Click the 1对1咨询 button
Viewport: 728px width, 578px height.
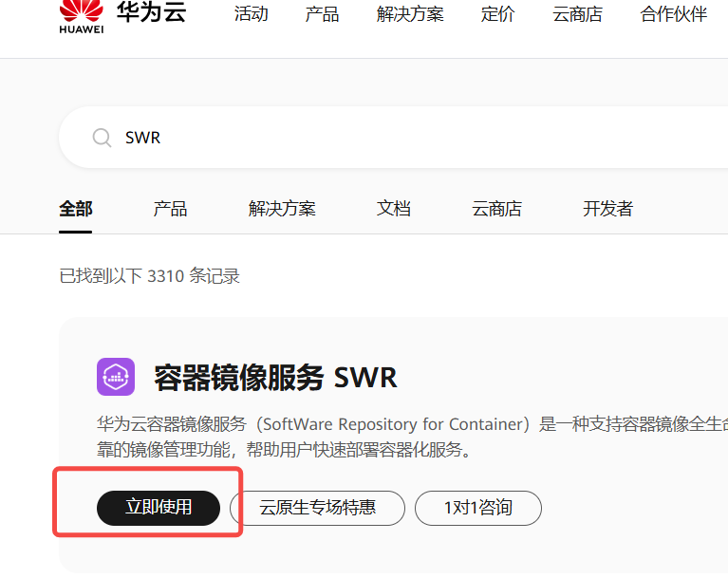coord(478,508)
